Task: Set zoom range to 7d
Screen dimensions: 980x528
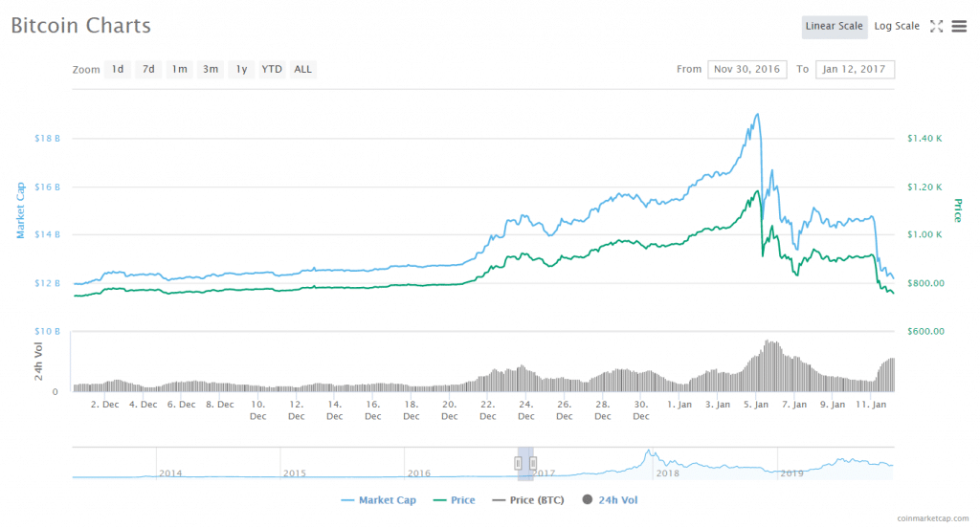Action: click(x=147, y=69)
